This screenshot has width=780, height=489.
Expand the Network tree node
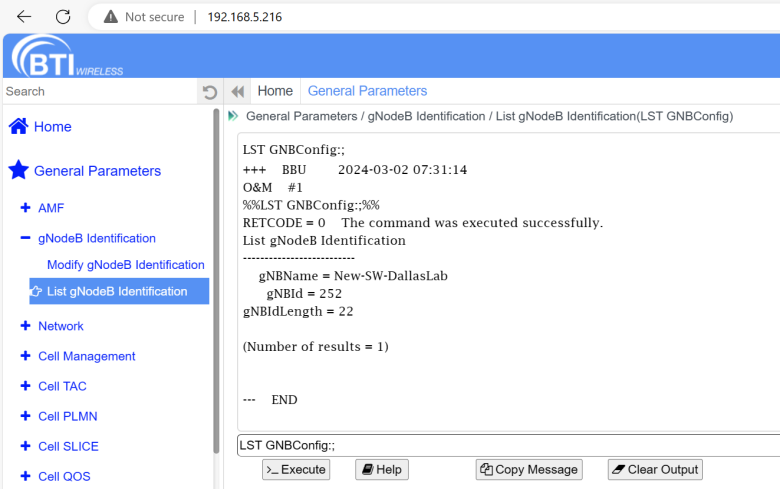(25, 326)
